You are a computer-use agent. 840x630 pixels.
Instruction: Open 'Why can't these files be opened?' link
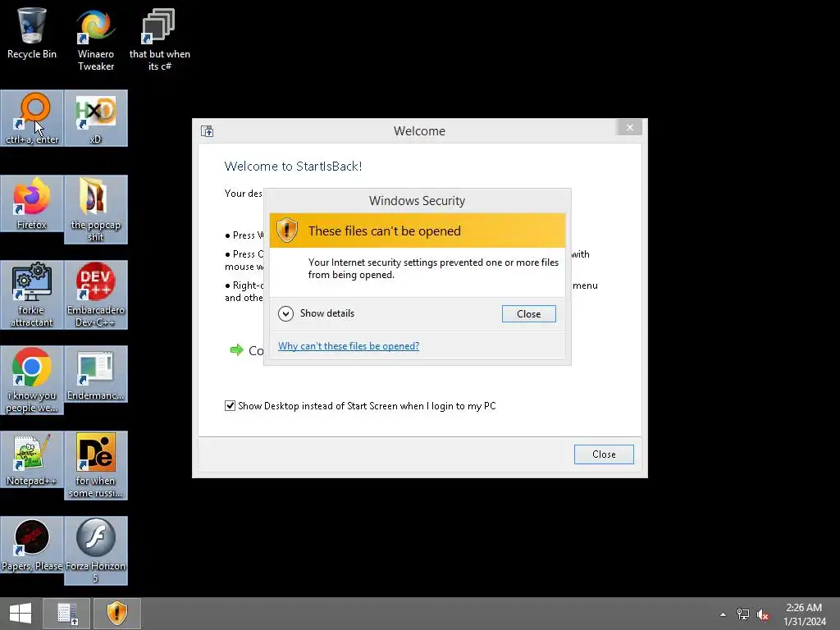349,346
